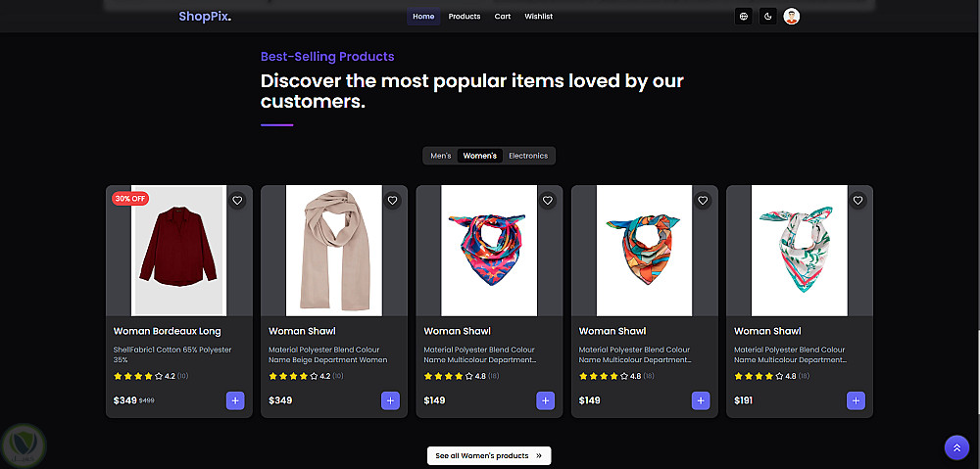Screen dimensions: 980x469
Task: Add the $191 Woman Shawl to wishlist
Action: [858, 201]
